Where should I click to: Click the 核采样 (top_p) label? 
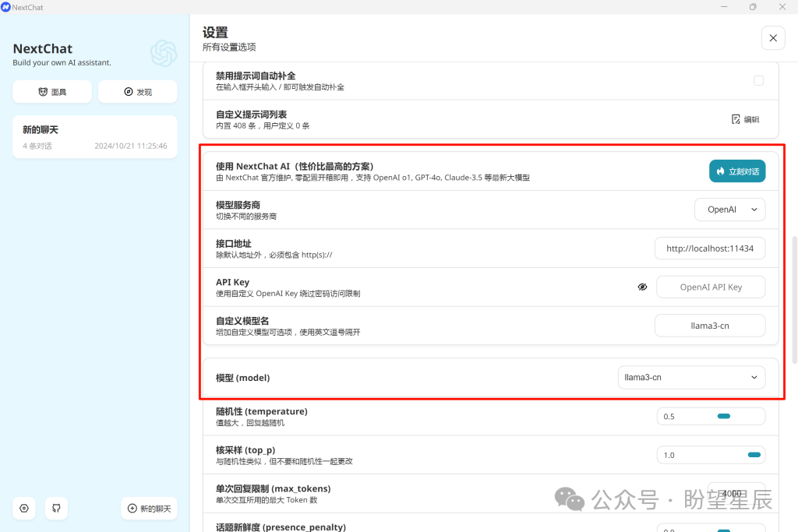pyautogui.click(x=245, y=449)
